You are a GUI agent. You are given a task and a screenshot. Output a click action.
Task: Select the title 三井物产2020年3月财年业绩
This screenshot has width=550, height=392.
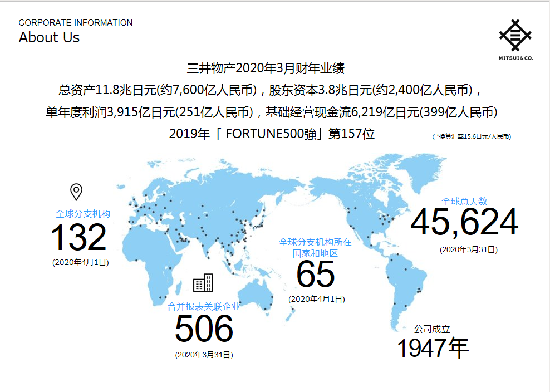pos(266,68)
